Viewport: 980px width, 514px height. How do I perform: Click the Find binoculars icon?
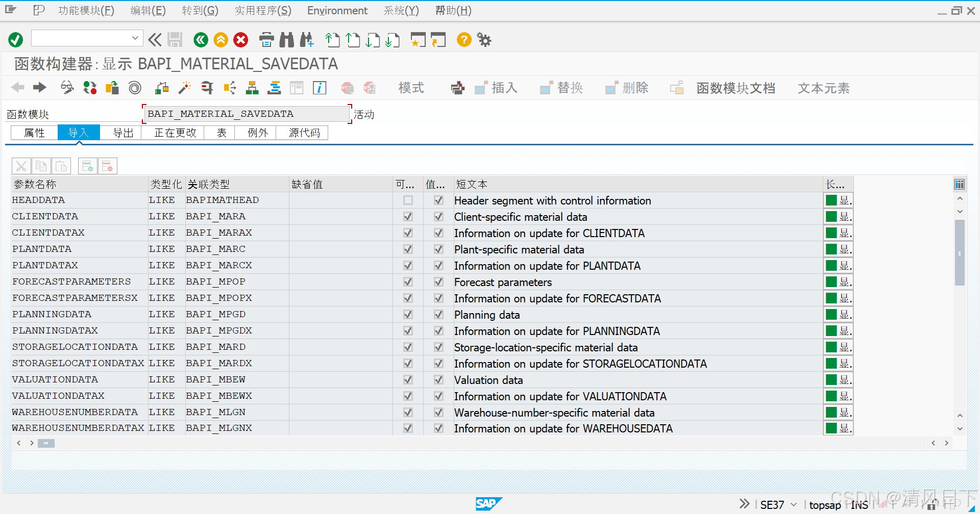pos(287,40)
